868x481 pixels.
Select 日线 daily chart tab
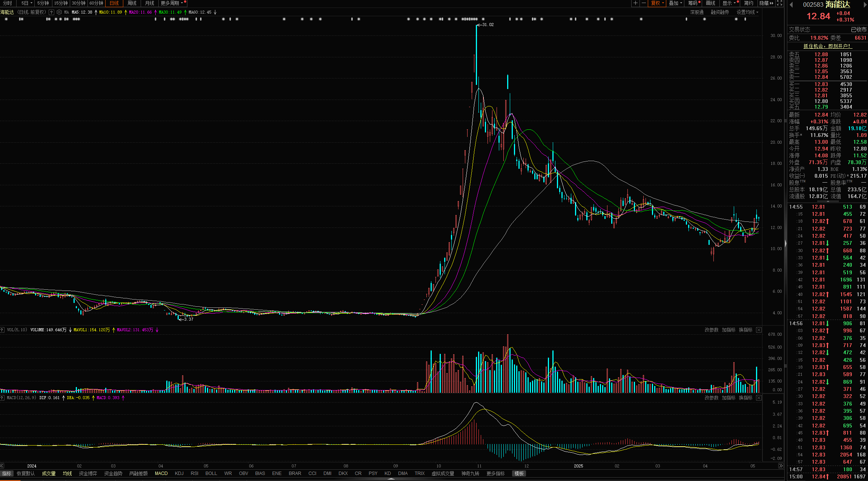(x=114, y=3)
